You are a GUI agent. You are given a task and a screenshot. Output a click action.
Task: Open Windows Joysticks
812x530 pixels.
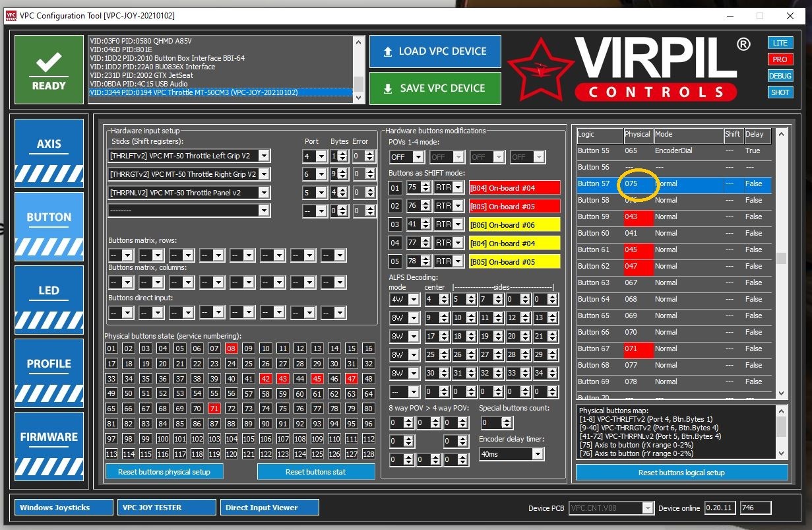click(63, 508)
